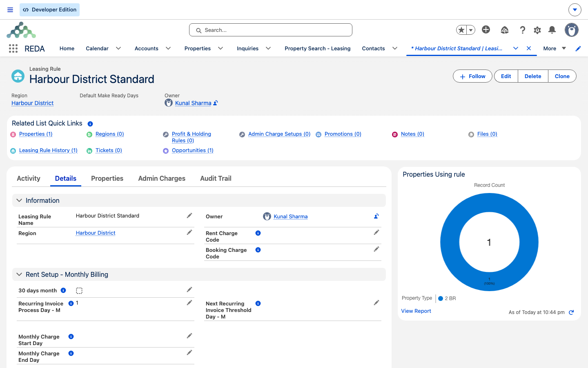Image resolution: width=588 pixels, height=368 pixels.
Task: Open the Calendar tab dropdown
Action: point(118,48)
